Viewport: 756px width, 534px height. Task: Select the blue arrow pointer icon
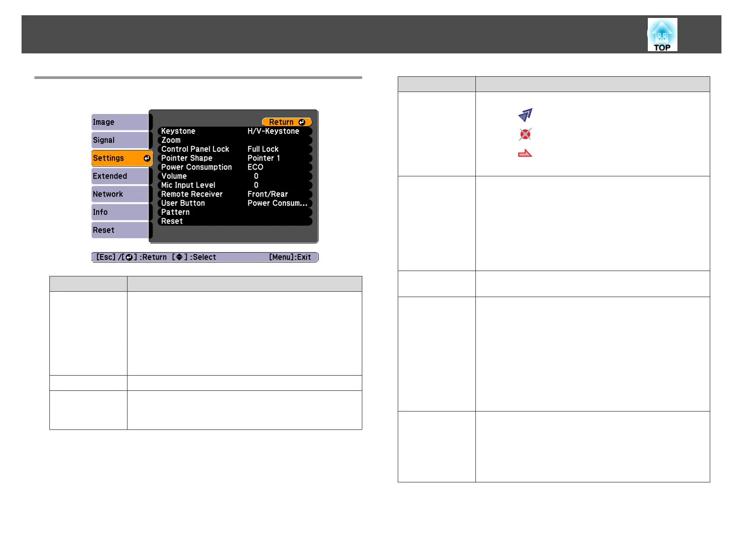[525, 115]
